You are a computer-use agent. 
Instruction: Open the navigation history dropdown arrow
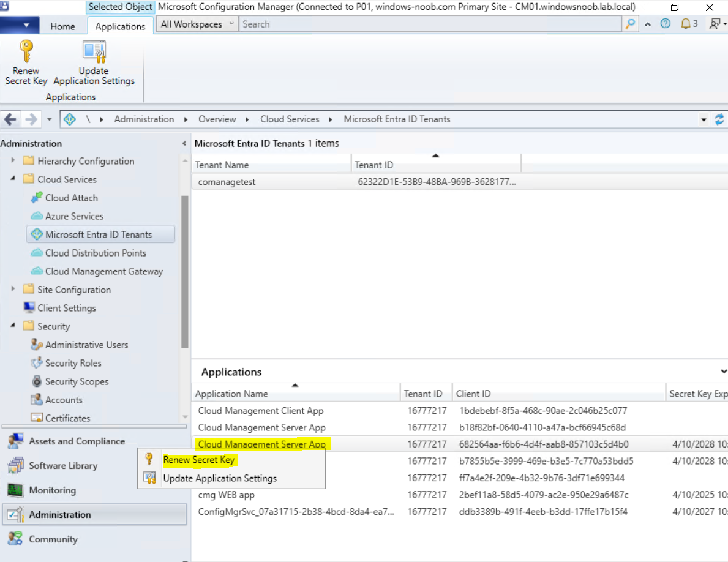click(x=49, y=119)
